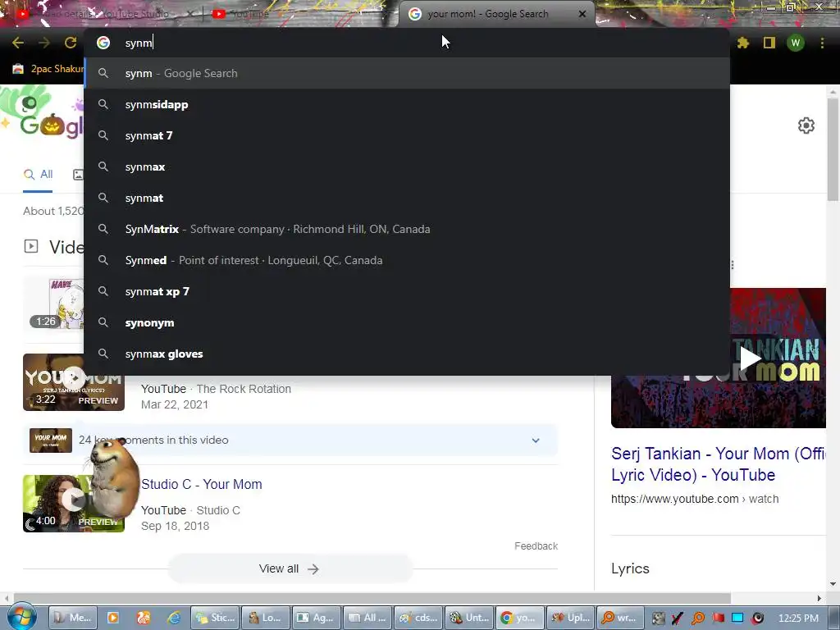
Task: Click the www.youtube.com watch URL
Action: coord(695,500)
